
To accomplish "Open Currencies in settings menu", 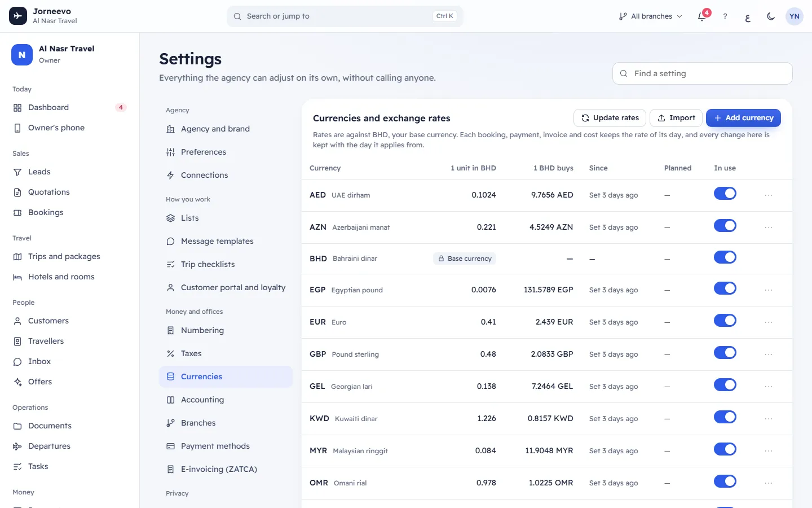I will (226, 376).
